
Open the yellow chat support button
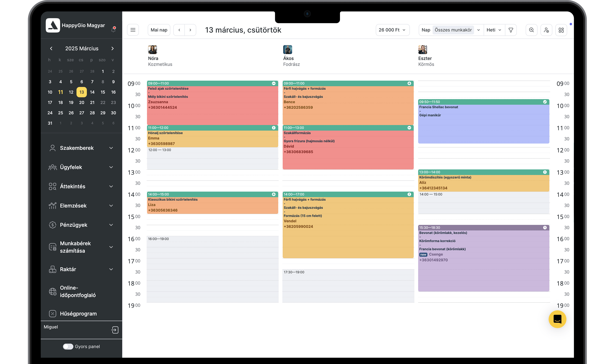[557, 319]
